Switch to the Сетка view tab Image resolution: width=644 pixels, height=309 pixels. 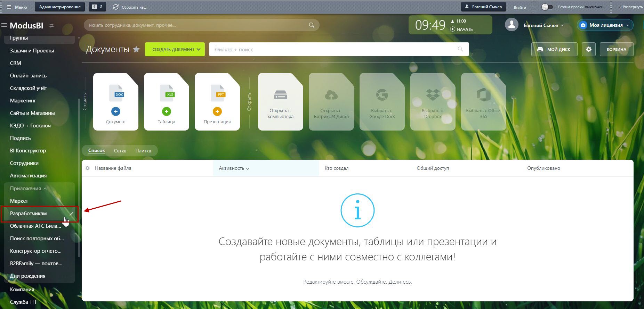coord(120,151)
